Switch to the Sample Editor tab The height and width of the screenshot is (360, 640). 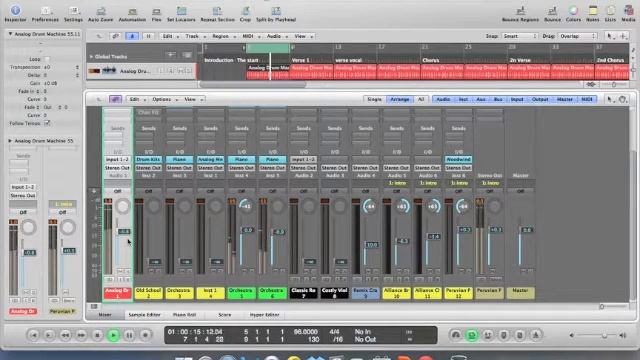[144, 315]
